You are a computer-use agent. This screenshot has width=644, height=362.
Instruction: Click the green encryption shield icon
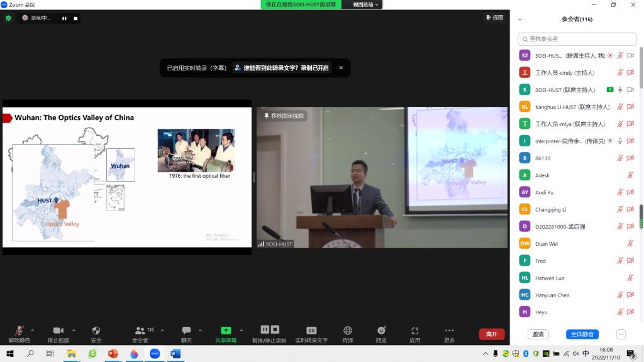8,18
